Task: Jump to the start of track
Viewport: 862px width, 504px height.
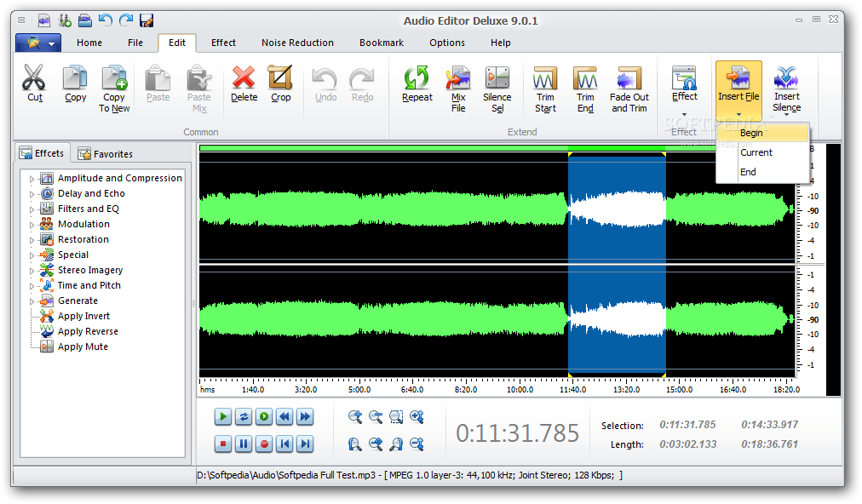Action: (284, 444)
